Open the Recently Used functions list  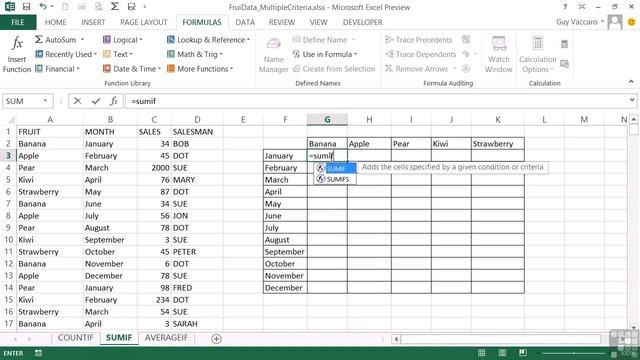pos(66,54)
